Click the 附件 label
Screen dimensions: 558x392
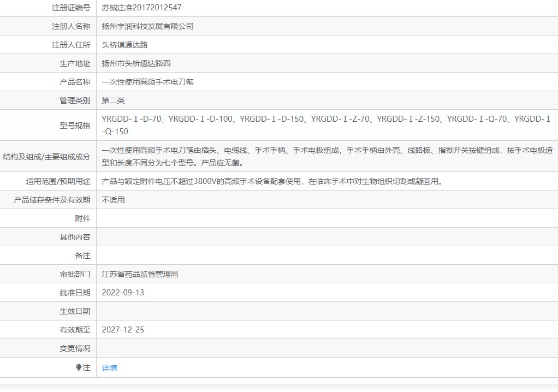point(82,218)
